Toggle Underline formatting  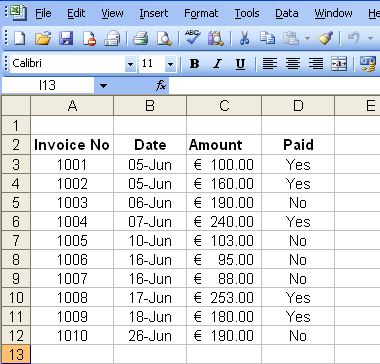(240, 63)
